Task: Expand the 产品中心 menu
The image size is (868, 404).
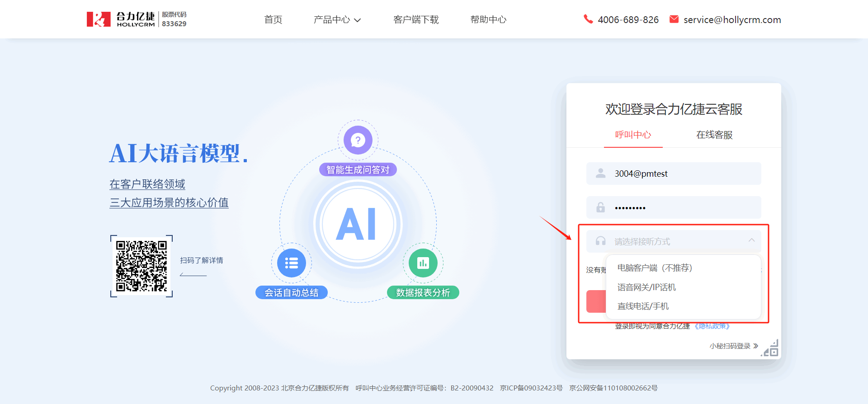Action: point(337,19)
